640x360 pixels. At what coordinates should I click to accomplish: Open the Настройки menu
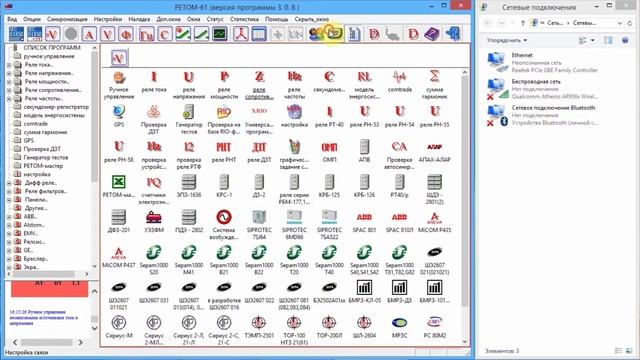[x=108, y=19]
